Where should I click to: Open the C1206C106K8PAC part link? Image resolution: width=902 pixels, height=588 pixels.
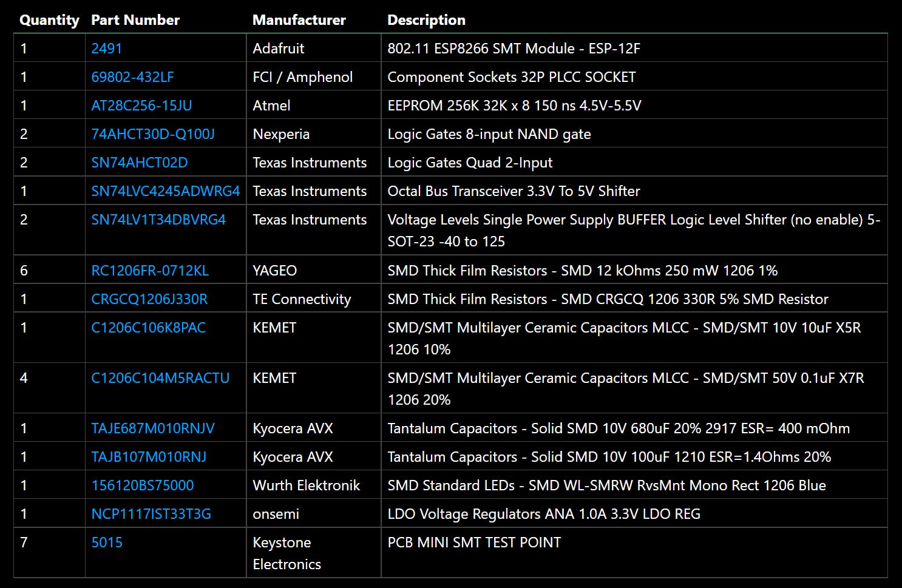pyautogui.click(x=149, y=328)
